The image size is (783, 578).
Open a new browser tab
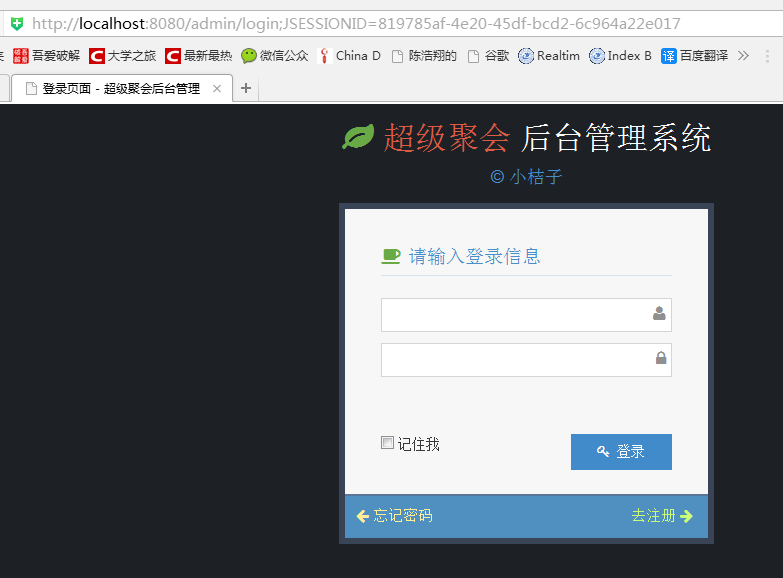point(246,88)
